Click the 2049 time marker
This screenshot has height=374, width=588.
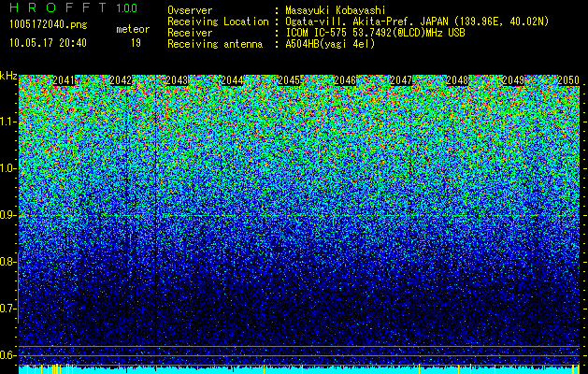513,80
